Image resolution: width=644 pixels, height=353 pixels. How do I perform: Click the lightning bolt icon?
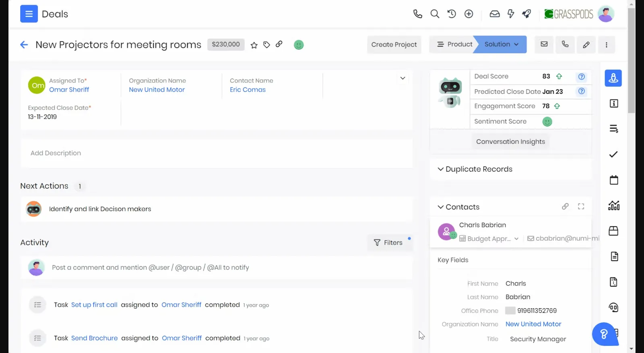click(511, 14)
